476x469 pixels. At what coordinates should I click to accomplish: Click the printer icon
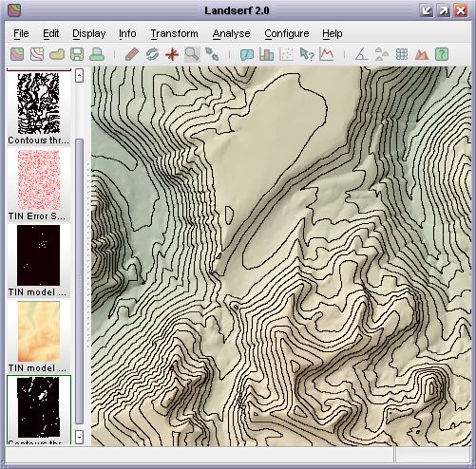click(97, 54)
